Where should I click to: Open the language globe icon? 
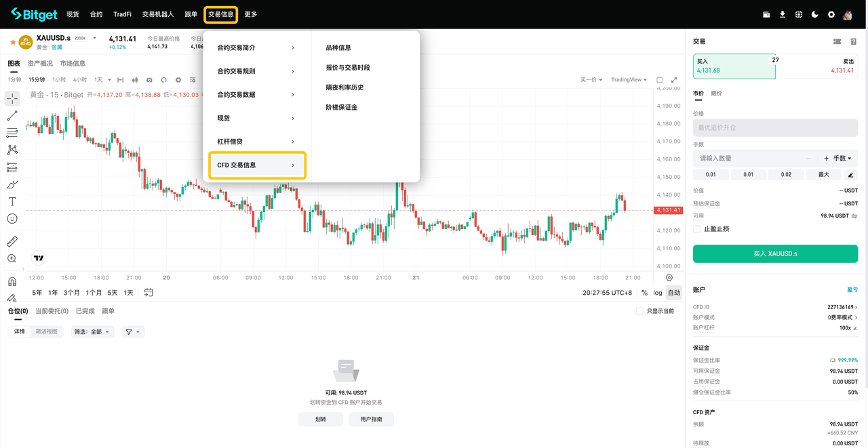(x=799, y=14)
